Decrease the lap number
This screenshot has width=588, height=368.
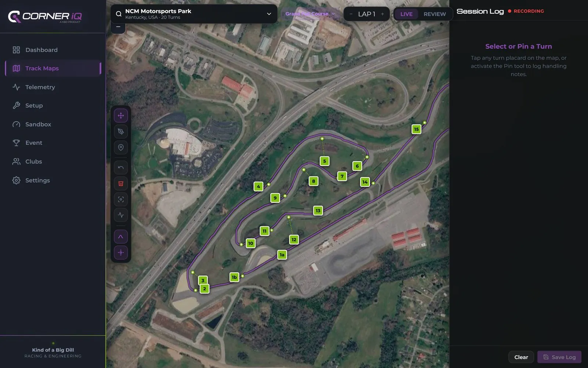pyautogui.click(x=351, y=14)
